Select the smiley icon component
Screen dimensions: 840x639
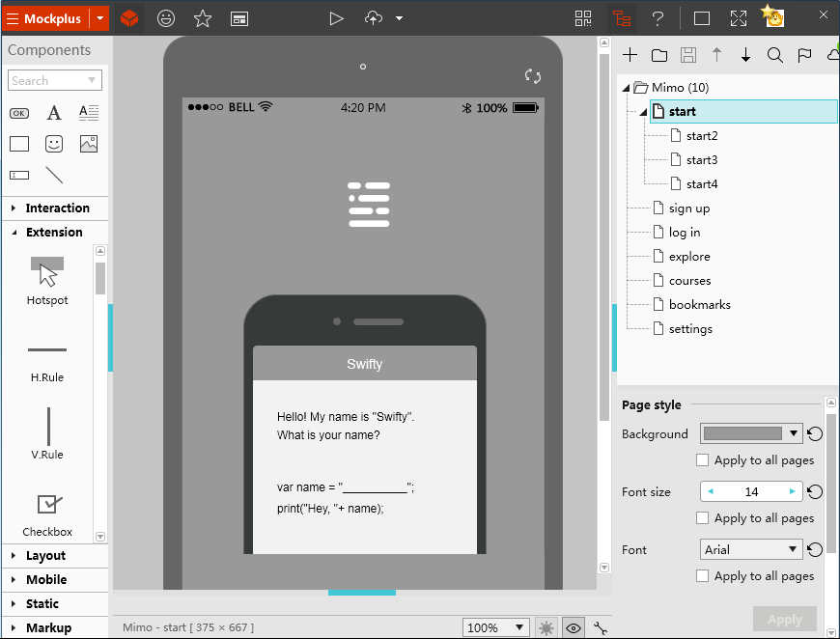[x=53, y=144]
